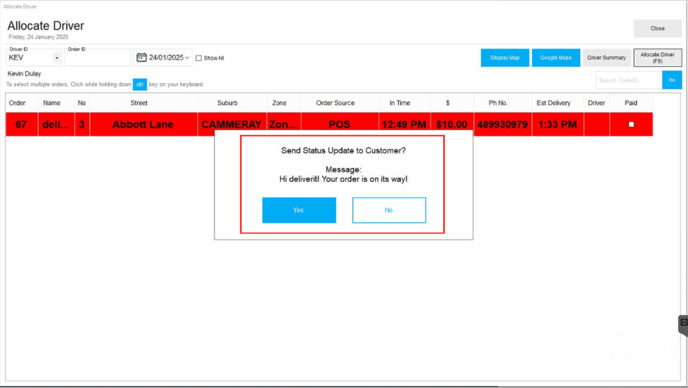688x388 pixels.
Task: Sort by the Paid column header
Action: point(631,103)
